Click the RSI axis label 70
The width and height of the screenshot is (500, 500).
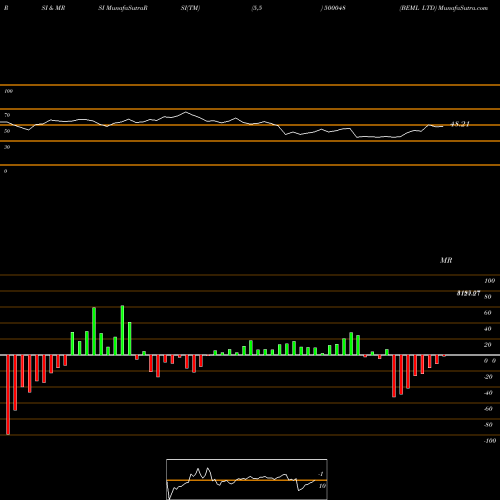click(7, 115)
